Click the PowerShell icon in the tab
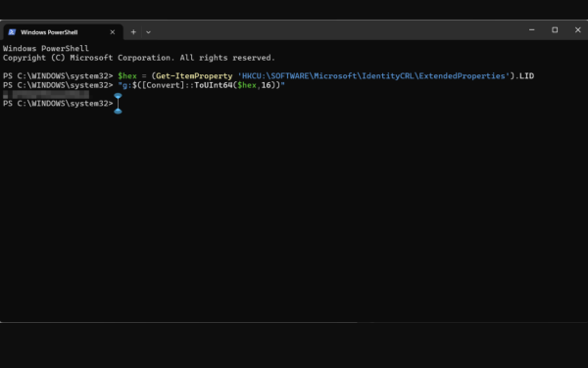The width and height of the screenshot is (588, 368). pos(12,32)
